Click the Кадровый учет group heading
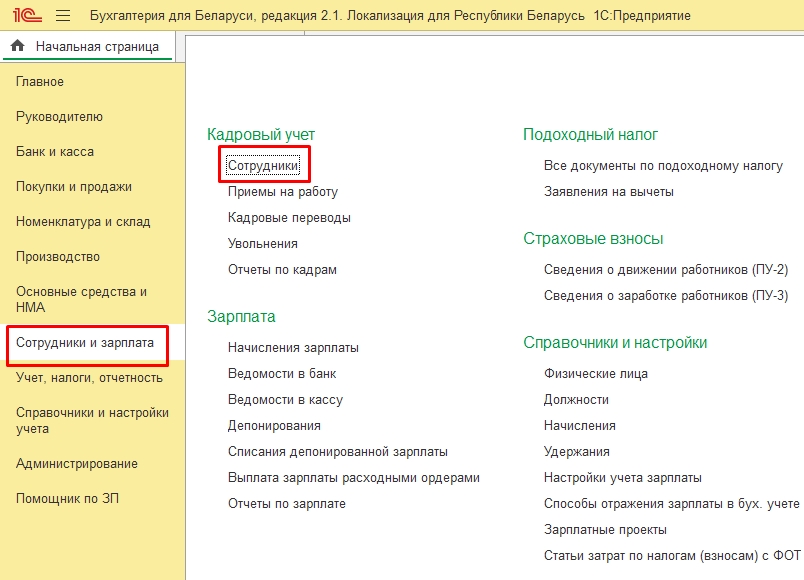This screenshot has height=580, width=804. [x=261, y=134]
